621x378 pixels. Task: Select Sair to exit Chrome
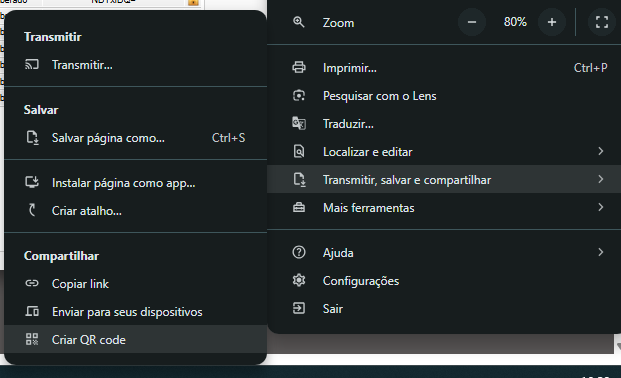coord(444,309)
